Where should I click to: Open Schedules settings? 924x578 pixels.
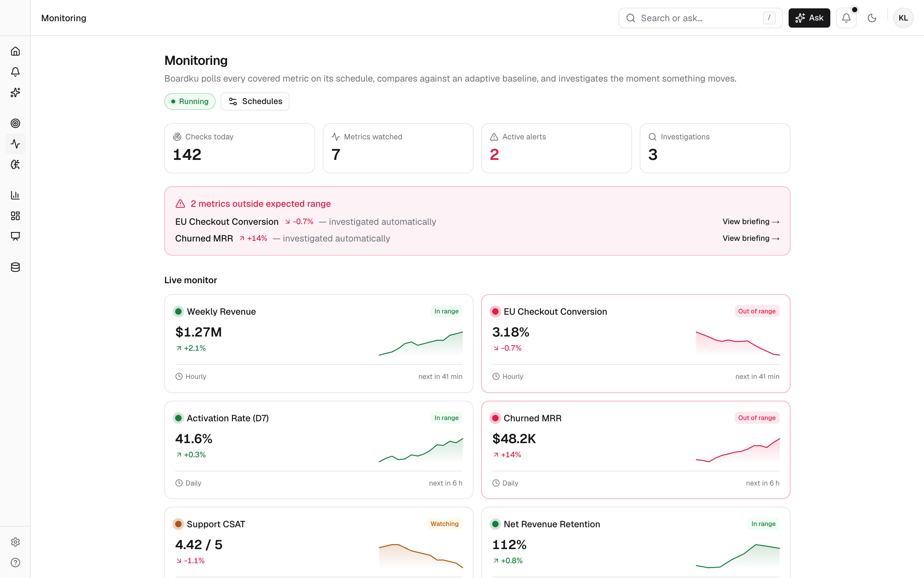pos(255,101)
